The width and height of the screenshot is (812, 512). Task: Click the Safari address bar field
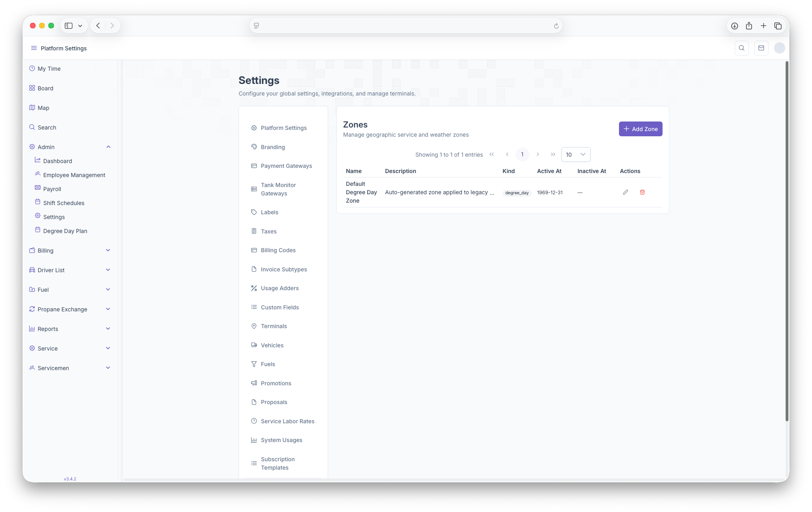pos(405,26)
